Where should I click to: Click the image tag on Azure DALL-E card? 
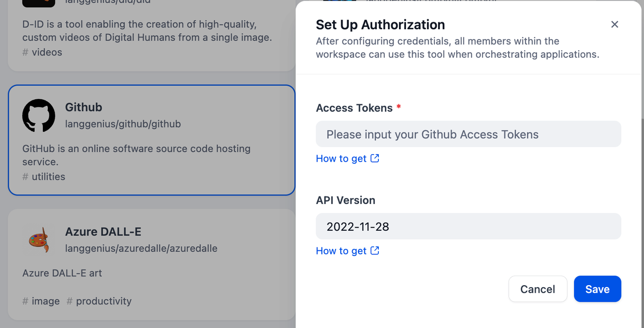click(41, 301)
